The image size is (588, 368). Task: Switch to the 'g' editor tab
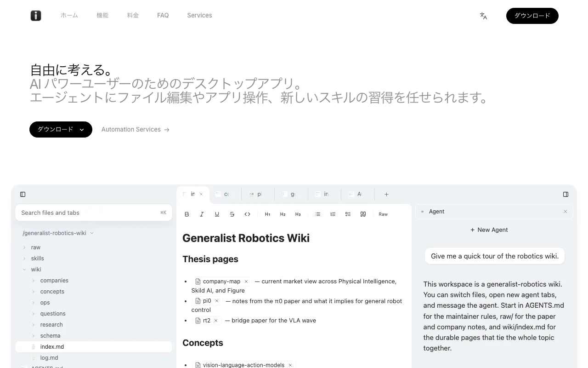tap(292, 194)
